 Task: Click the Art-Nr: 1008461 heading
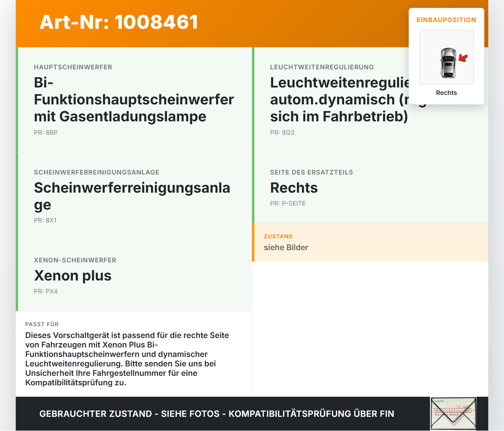(x=119, y=22)
